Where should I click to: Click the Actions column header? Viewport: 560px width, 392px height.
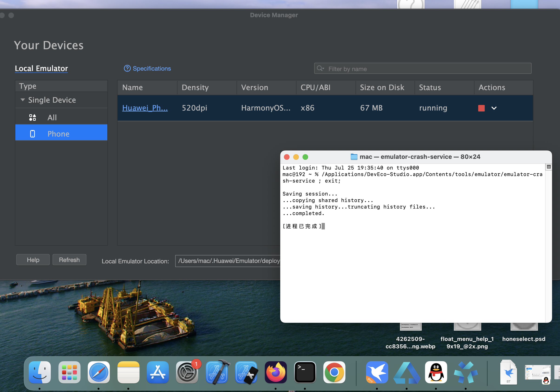click(x=504, y=87)
